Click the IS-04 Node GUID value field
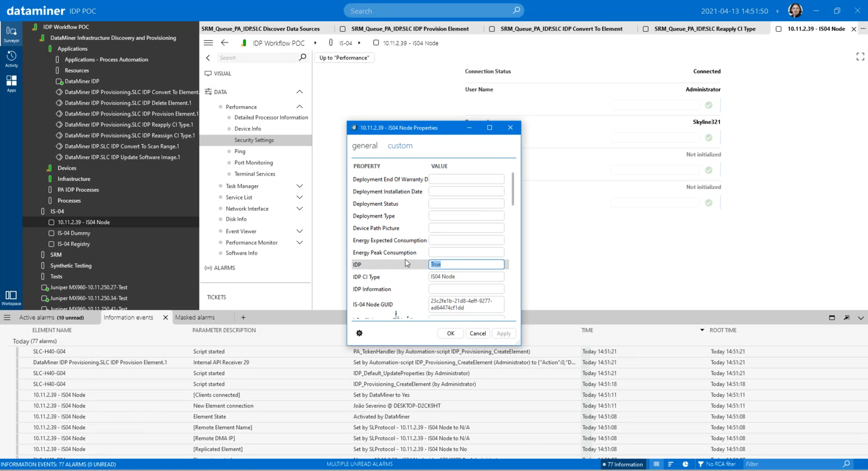868x471 pixels. [x=466, y=304]
